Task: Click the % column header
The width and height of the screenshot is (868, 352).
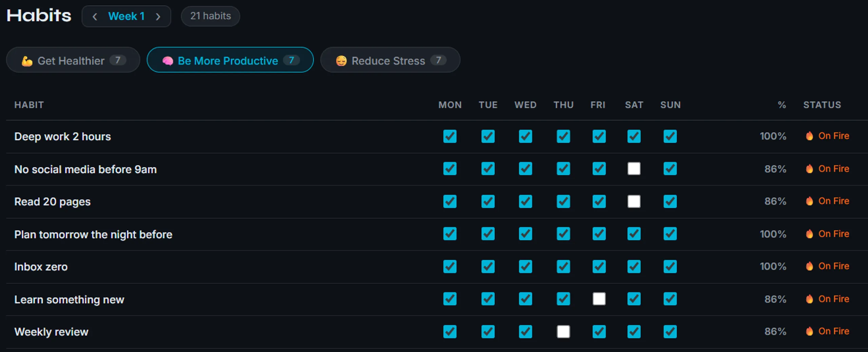Action: pyautogui.click(x=782, y=105)
